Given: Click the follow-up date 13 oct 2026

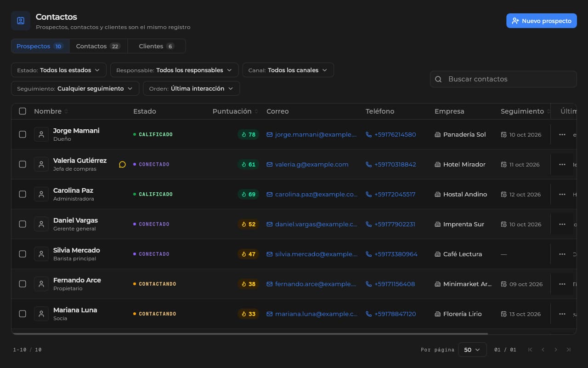Looking at the screenshot, I should tap(521, 314).
